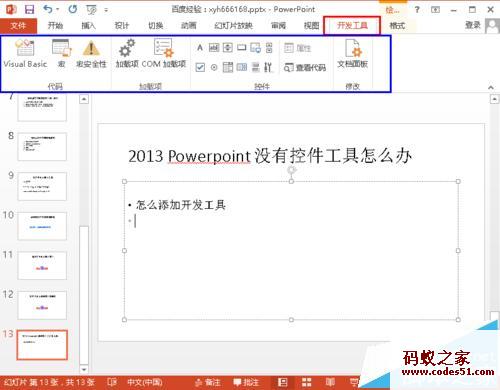
Task: Click the bullet text 怎么添加开发工具
Action: (x=181, y=205)
